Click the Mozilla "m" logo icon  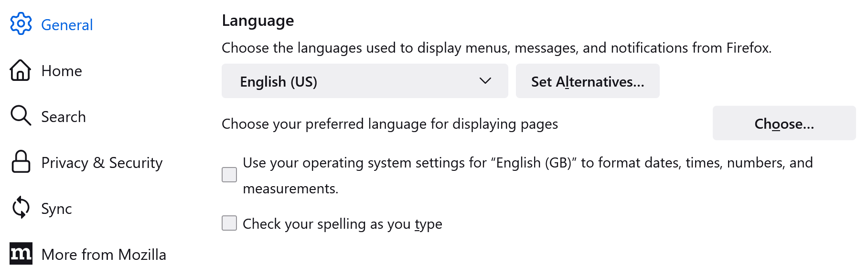[21, 254]
